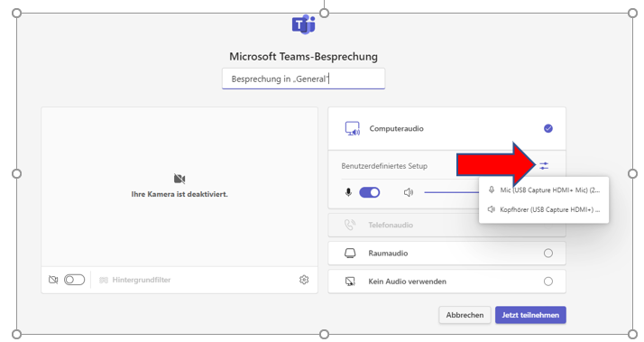Click the Raumaudio device icon

[x=350, y=254]
